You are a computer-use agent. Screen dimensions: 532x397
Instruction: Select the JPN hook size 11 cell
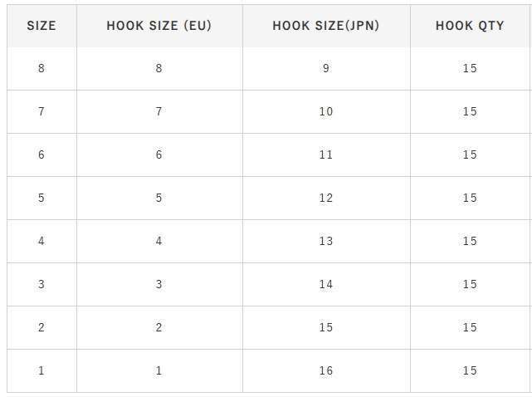(x=326, y=154)
